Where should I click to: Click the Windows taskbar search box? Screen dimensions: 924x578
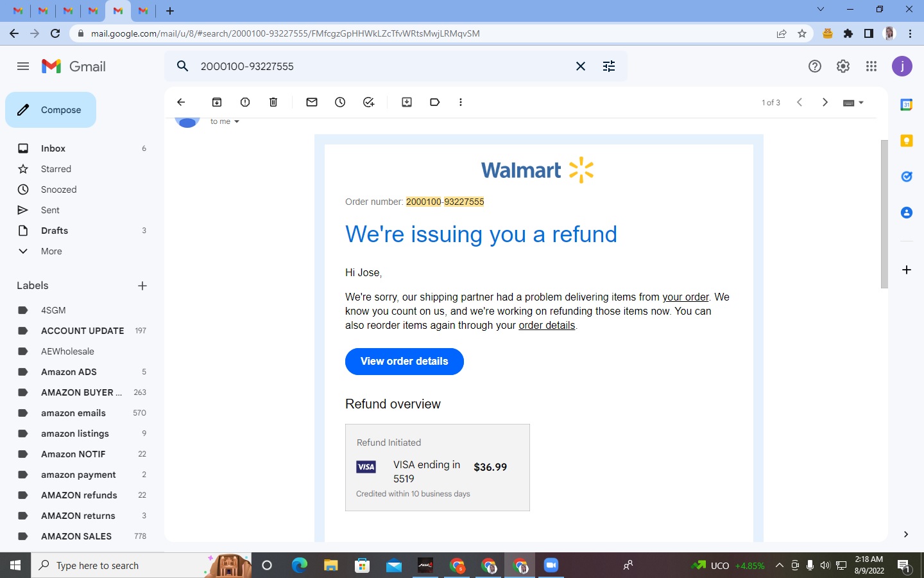point(141,566)
